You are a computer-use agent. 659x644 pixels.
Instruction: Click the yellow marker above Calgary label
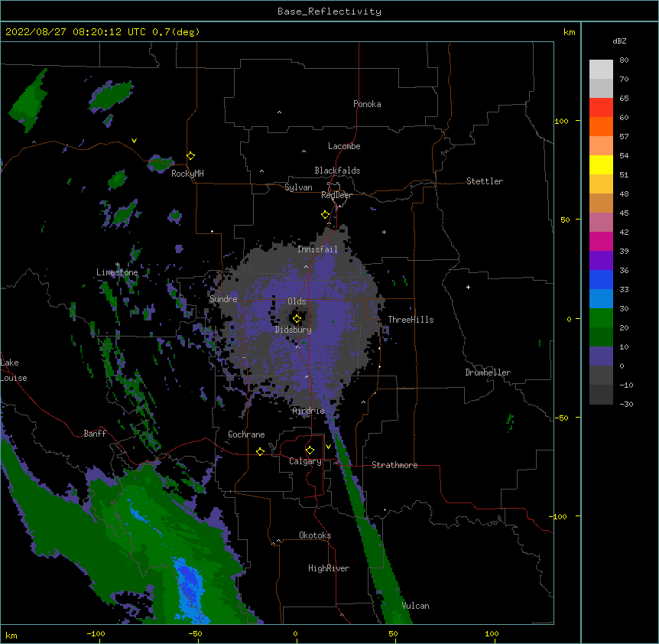(x=310, y=450)
